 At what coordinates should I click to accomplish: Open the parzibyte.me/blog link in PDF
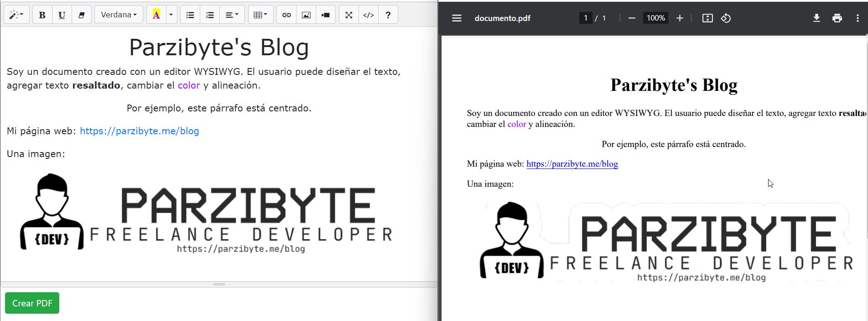[x=572, y=164]
